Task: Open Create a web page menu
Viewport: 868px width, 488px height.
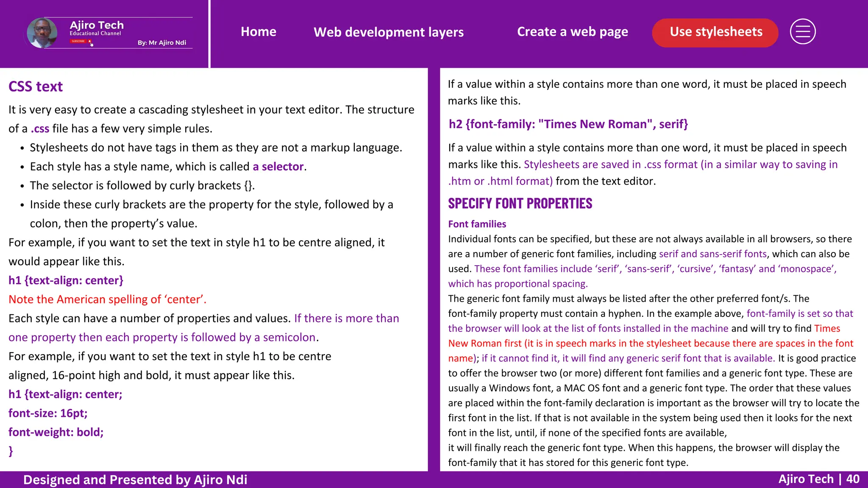Action: click(x=572, y=32)
